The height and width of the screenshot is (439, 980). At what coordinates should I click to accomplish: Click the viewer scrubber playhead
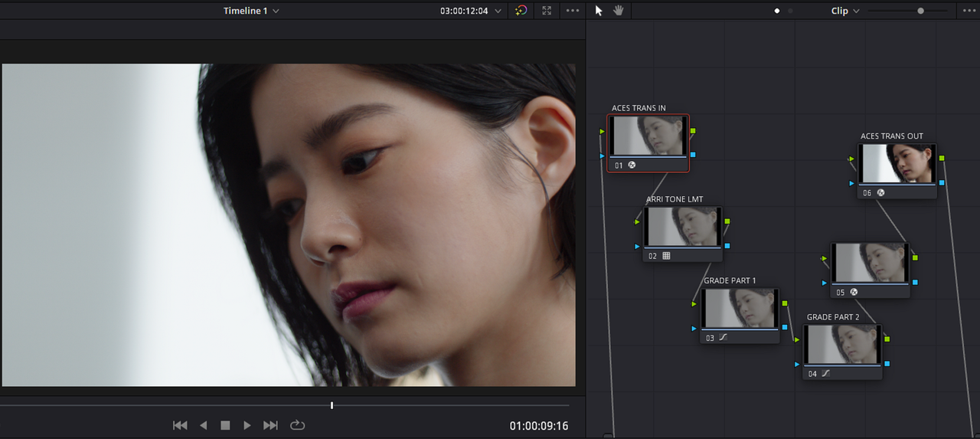click(332, 405)
